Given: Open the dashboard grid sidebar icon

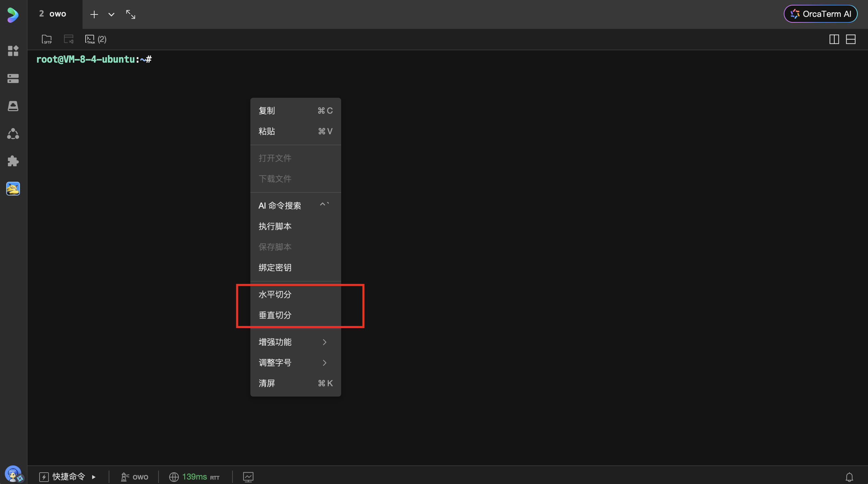Looking at the screenshot, I should (13, 51).
